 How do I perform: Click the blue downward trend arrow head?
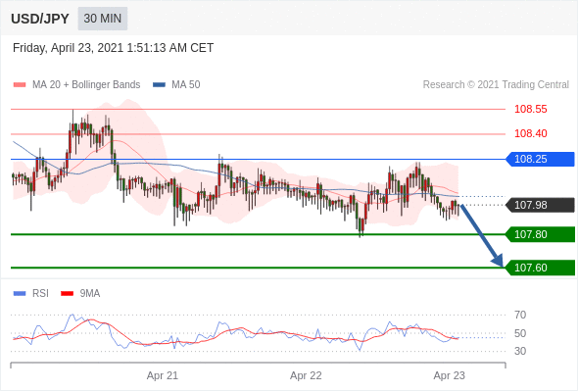tap(498, 260)
